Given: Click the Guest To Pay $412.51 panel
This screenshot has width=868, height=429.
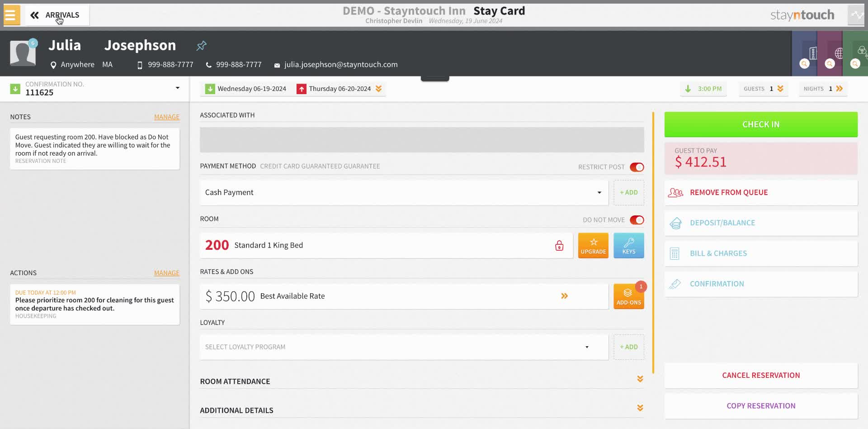Looking at the screenshot, I should [761, 158].
